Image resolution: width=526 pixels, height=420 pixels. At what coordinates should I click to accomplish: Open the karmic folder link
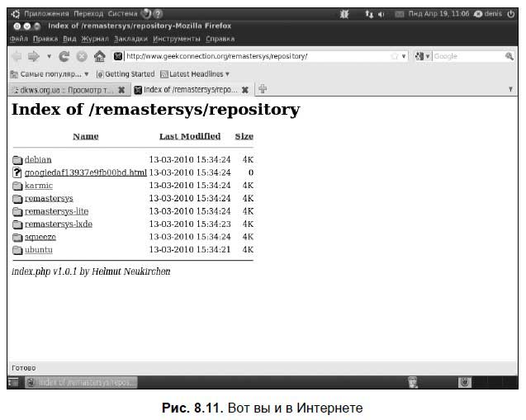[39, 186]
